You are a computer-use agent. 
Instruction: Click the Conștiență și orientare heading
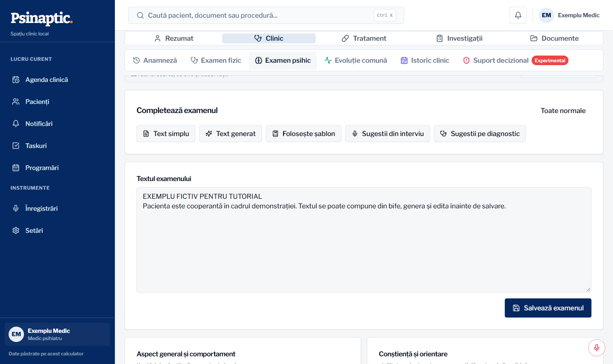click(413, 354)
